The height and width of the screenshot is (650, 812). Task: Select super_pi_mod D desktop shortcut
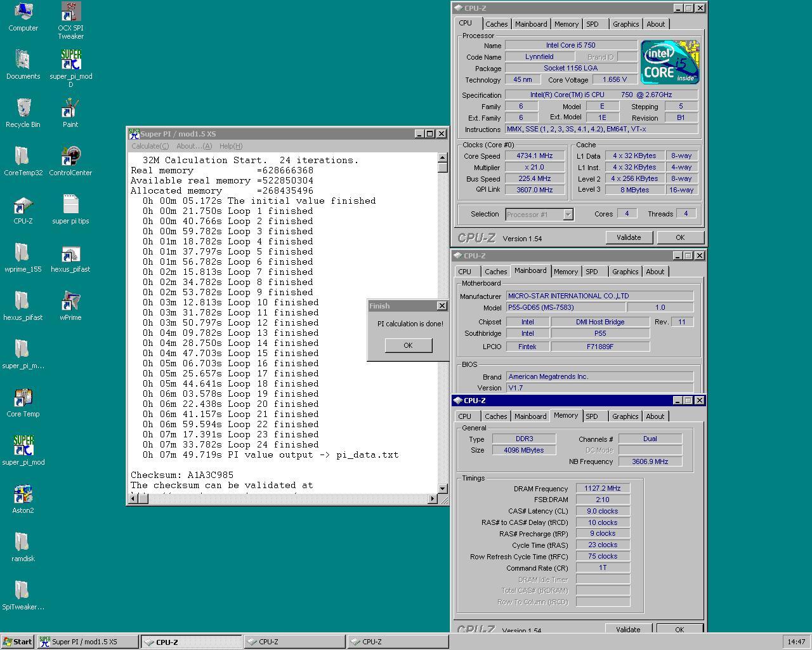pos(70,69)
